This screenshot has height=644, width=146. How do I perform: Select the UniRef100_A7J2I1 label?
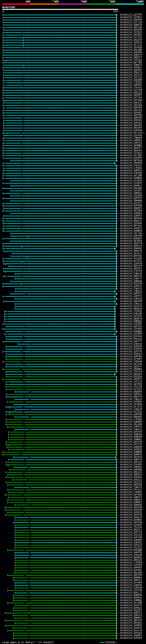(x=131, y=37)
